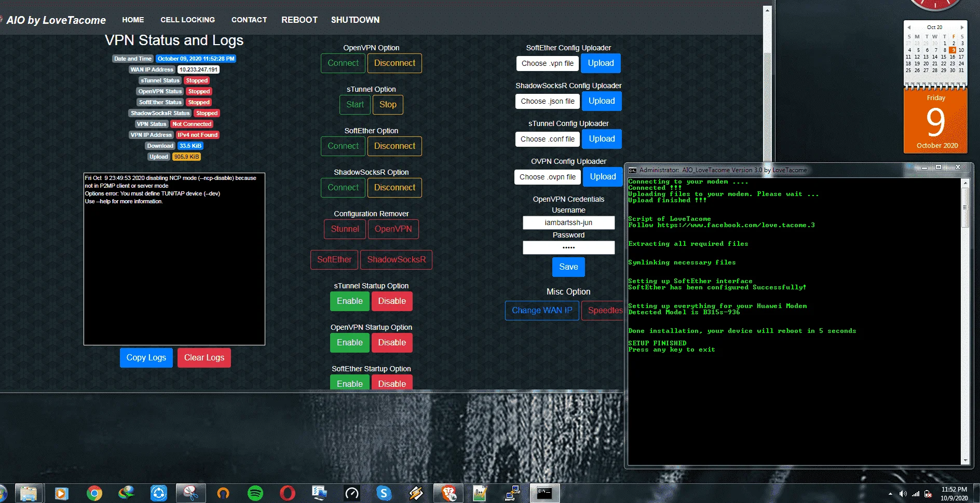Focus the OpenVPN Password field
This screenshot has width=980, height=503.
coord(568,247)
